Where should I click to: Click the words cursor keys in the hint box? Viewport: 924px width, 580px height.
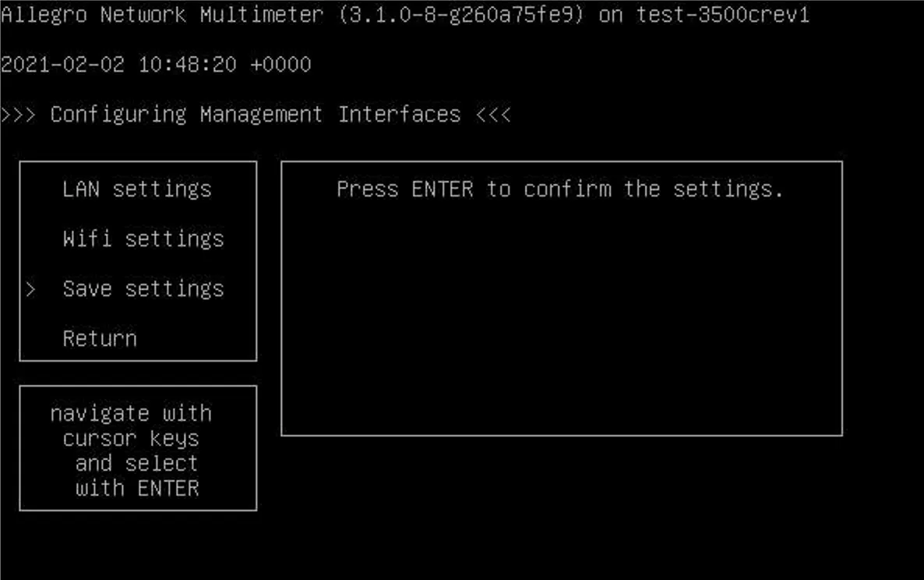coord(131,438)
